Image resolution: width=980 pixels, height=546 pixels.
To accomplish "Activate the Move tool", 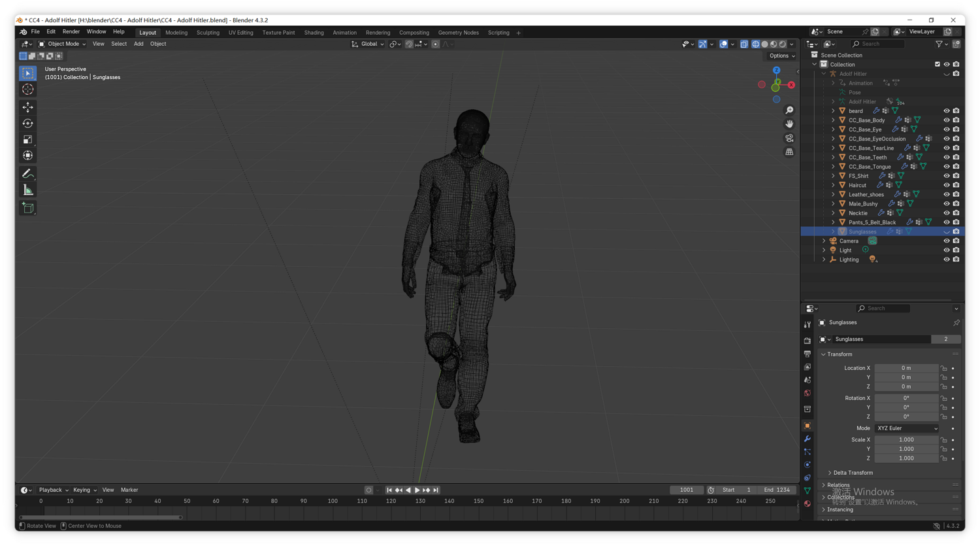I will point(27,107).
